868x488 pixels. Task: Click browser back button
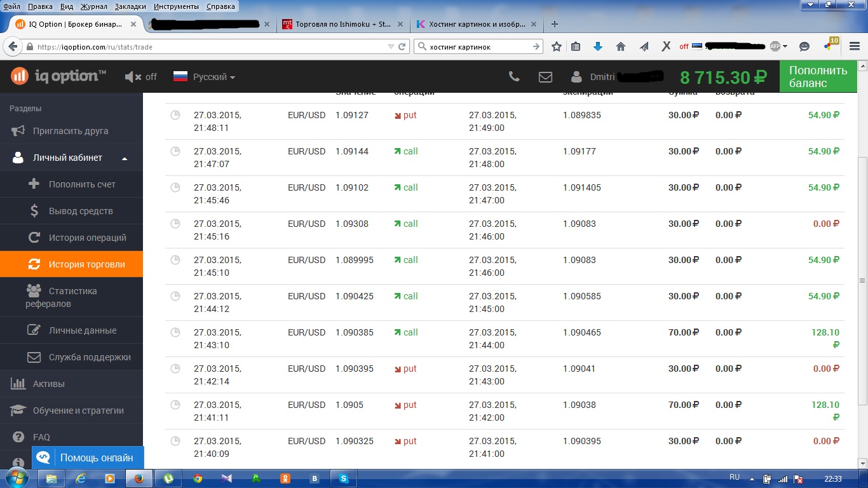(x=13, y=46)
